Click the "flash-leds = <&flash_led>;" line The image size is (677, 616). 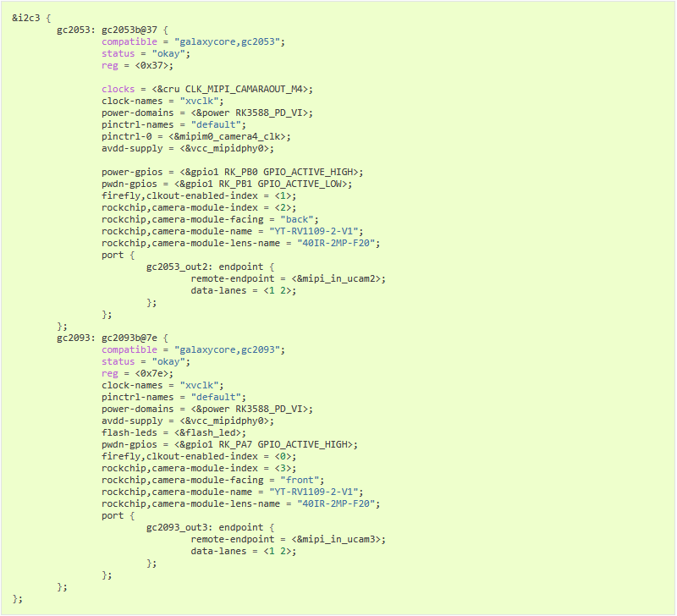click(174, 433)
